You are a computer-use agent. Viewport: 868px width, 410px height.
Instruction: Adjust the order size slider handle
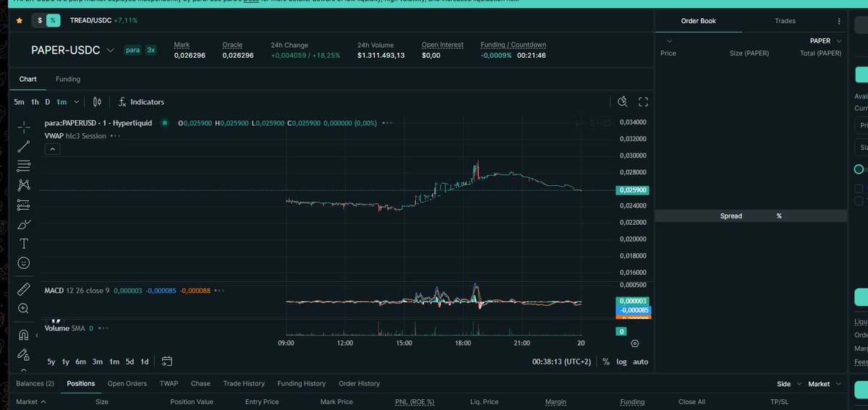(x=859, y=169)
